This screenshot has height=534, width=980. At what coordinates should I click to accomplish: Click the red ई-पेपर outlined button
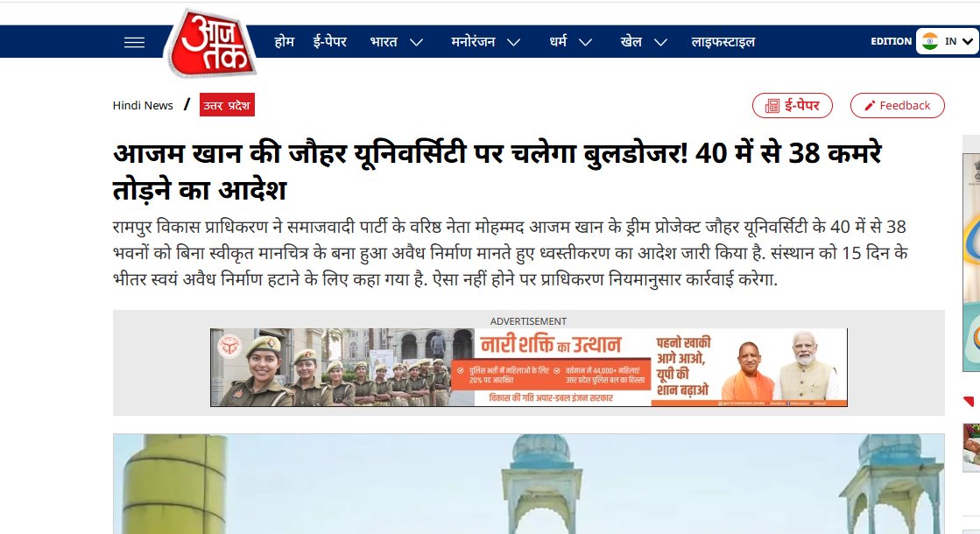[x=793, y=106]
